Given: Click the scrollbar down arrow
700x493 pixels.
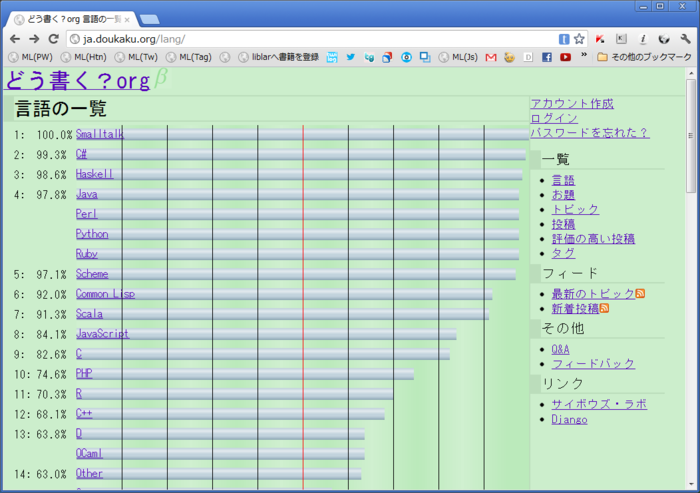Looking at the screenshot, I should click(691, 484).
